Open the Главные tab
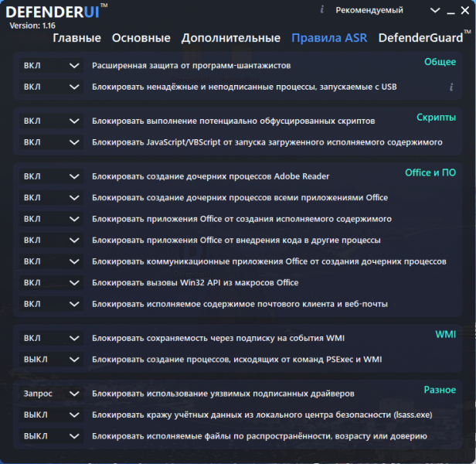 76,38
